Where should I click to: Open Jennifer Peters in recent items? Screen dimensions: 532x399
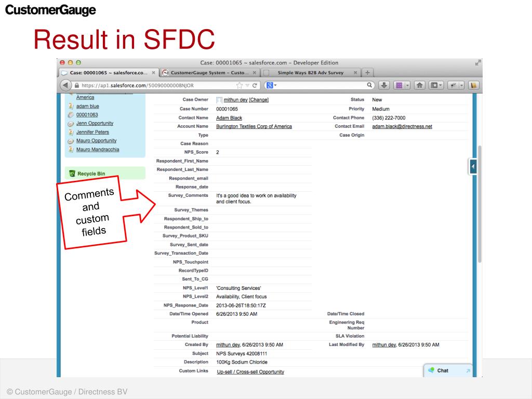(x=92, y=132)
